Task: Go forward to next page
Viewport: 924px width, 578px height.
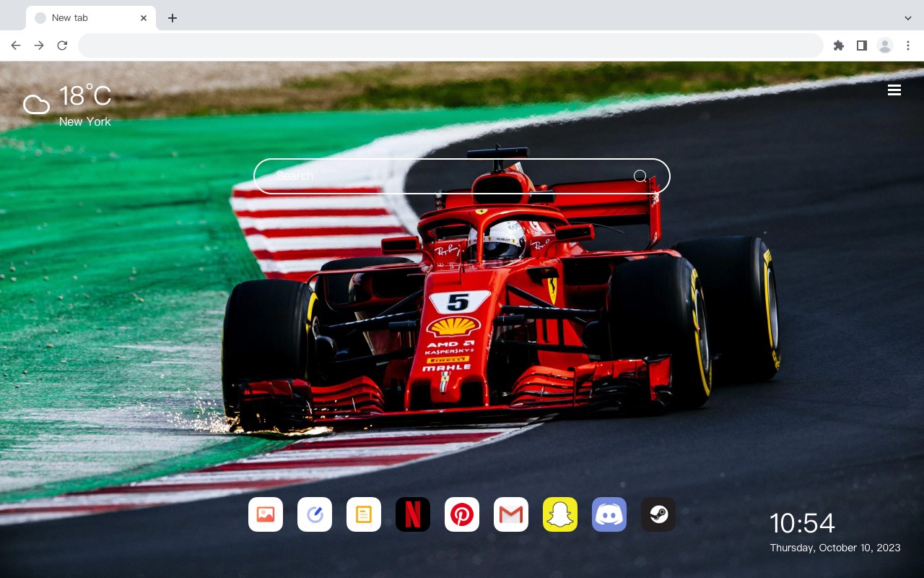Action: [x=39, y=46]
